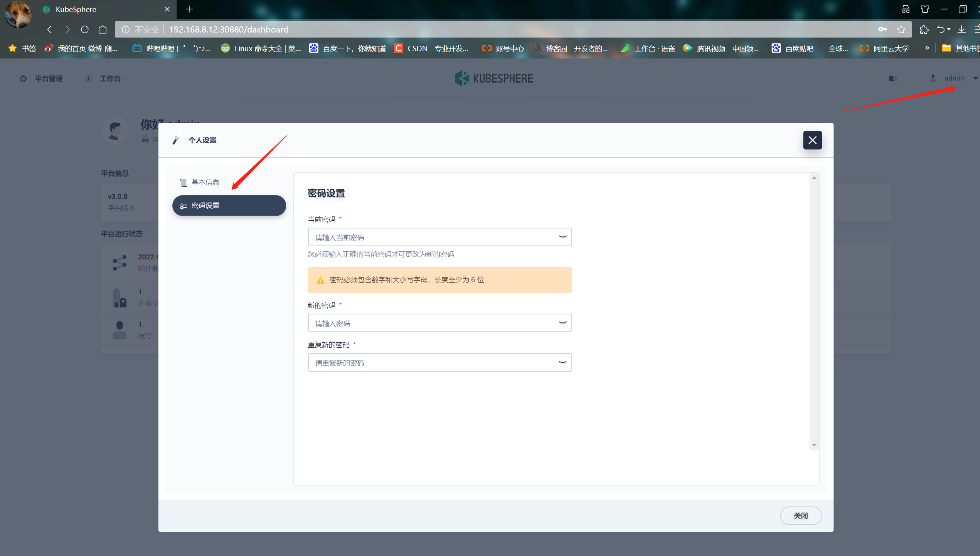Open the 工作台·语雀 bookmark
Viewport: 980px width, 556px height.
(x=648, y=48)
